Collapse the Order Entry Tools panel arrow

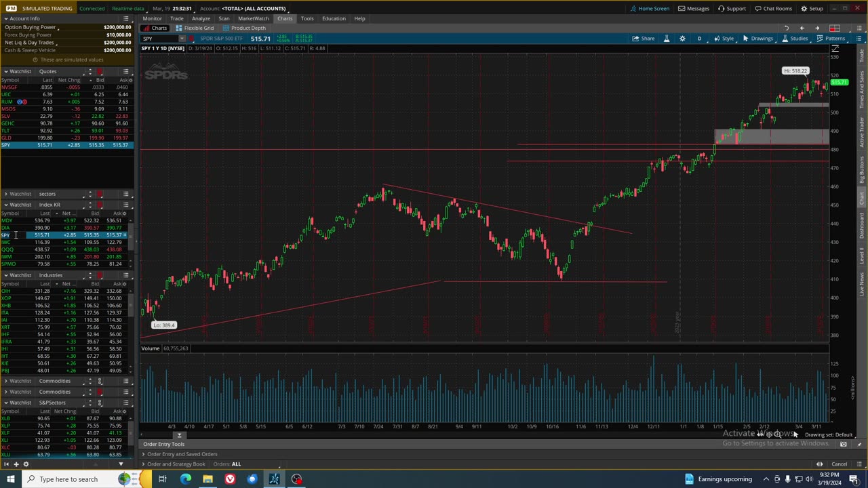180,436
